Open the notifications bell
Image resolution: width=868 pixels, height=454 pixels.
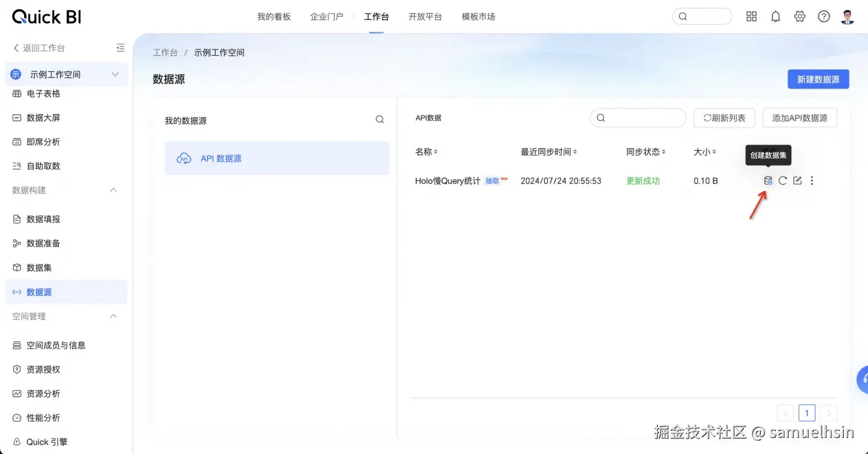click(776, 17)
